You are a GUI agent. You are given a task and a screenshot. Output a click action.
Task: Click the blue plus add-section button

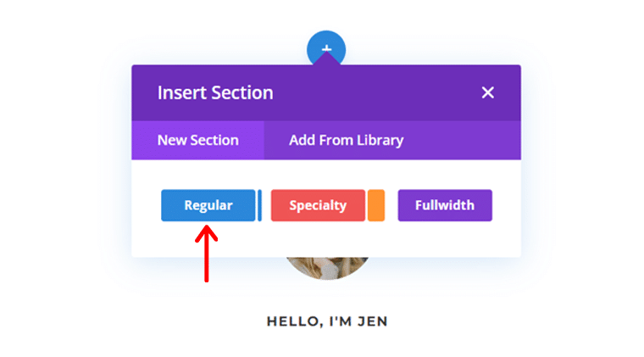click(x=326, y=44)
